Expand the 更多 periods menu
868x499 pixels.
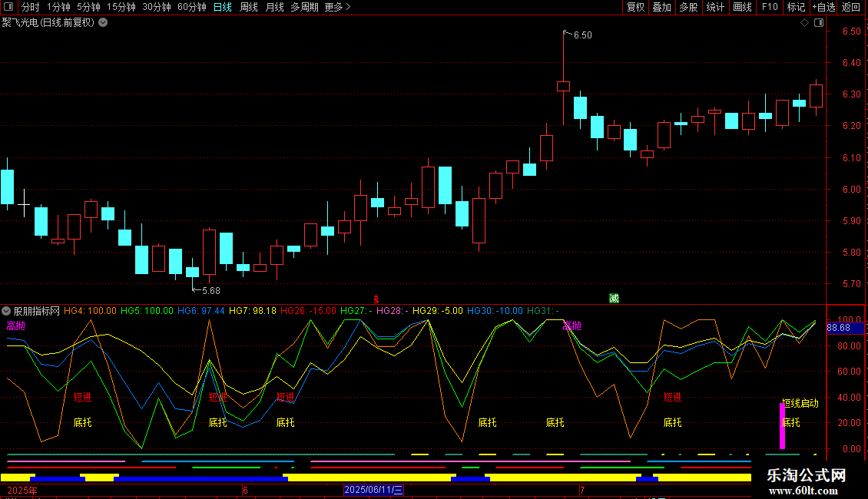(x=337, y=7)
